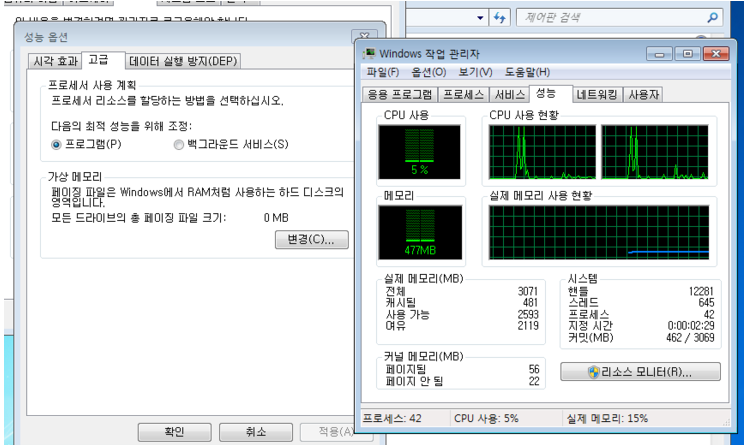The image size is (745, 445).
Task: Open the 파일(F) menu
Action: click(x=382, y=72)
